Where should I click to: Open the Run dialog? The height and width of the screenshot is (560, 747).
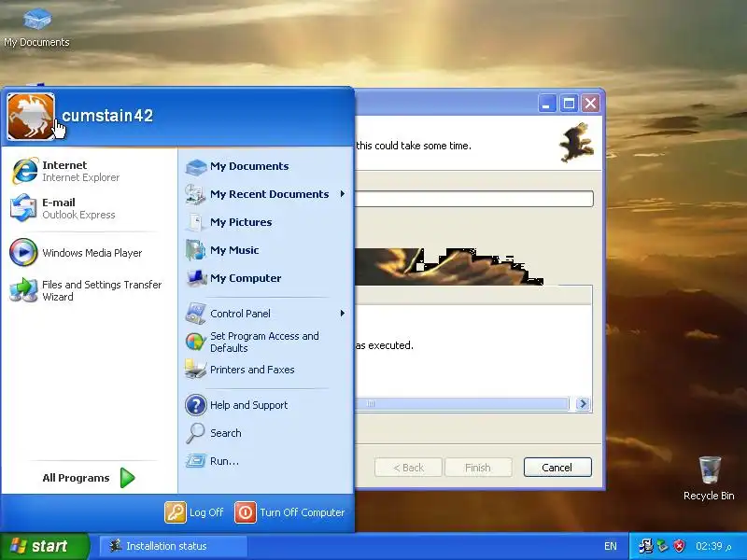(x=266, y=461)
